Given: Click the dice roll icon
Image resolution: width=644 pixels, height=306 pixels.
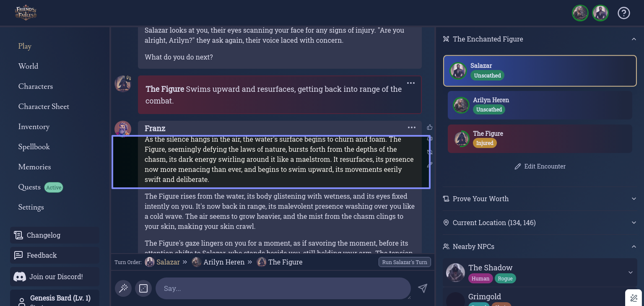Looking at the screenshot, I should [143, 288].
